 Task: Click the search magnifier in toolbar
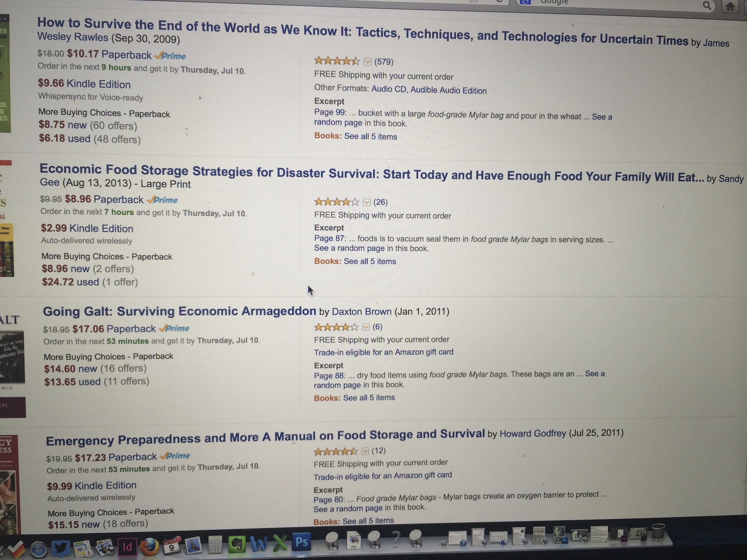click(x=706, y=5)
